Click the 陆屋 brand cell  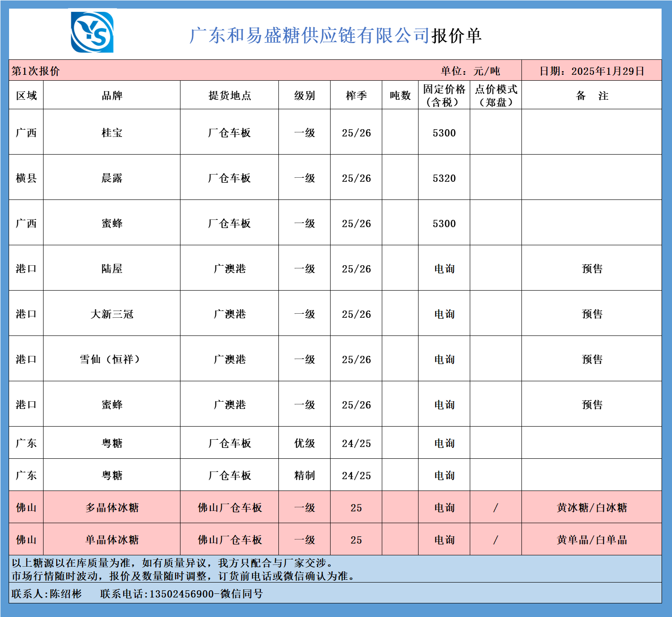tap(112, 269)
